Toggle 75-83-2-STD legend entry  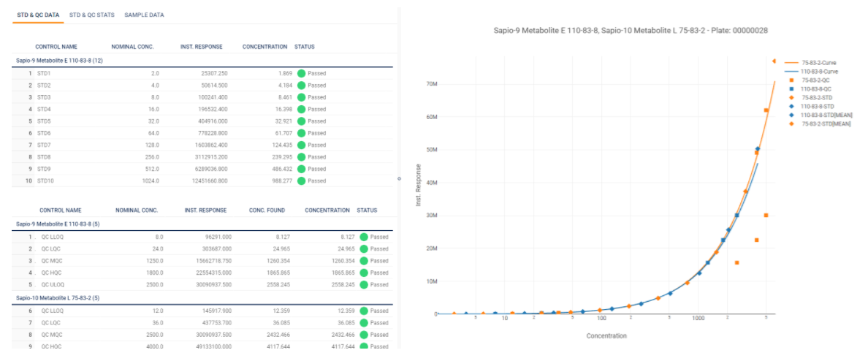[811, 97]
